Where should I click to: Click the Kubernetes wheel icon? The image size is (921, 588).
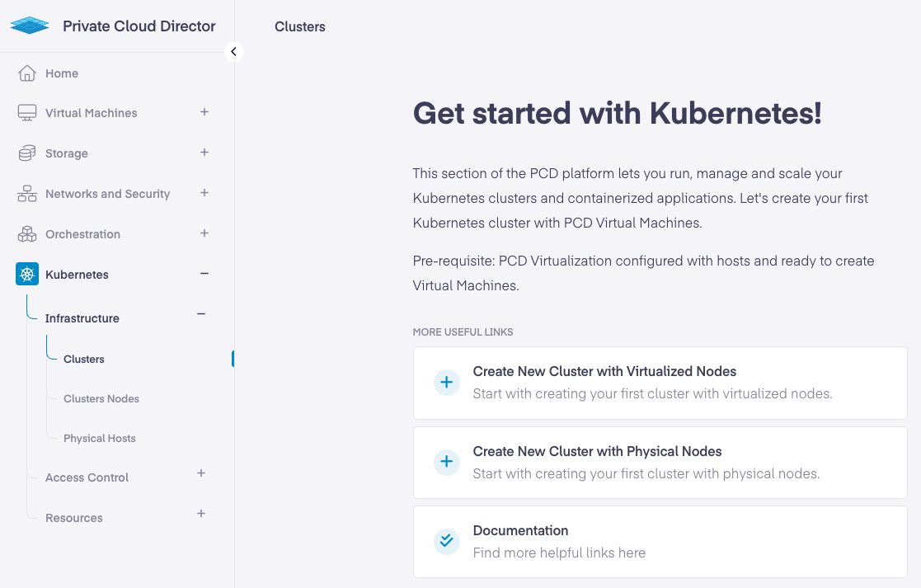pos(27,275)
